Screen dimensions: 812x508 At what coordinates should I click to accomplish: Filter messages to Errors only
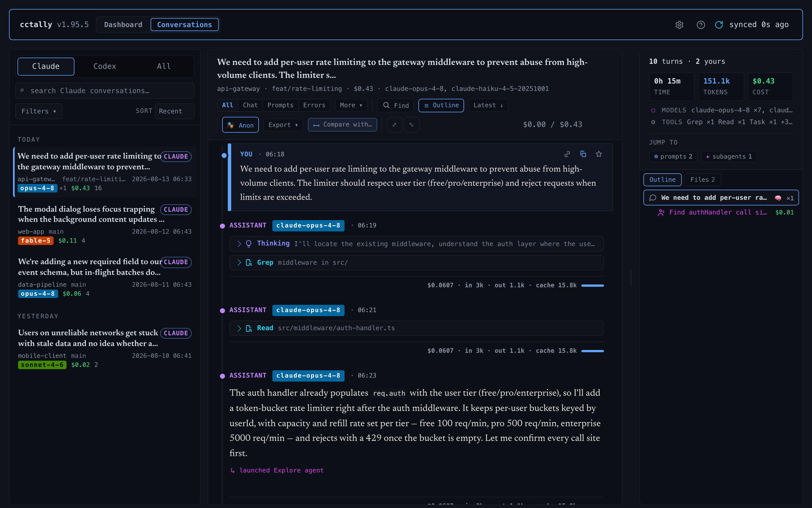pyautogui.click(x=314, y=105)
